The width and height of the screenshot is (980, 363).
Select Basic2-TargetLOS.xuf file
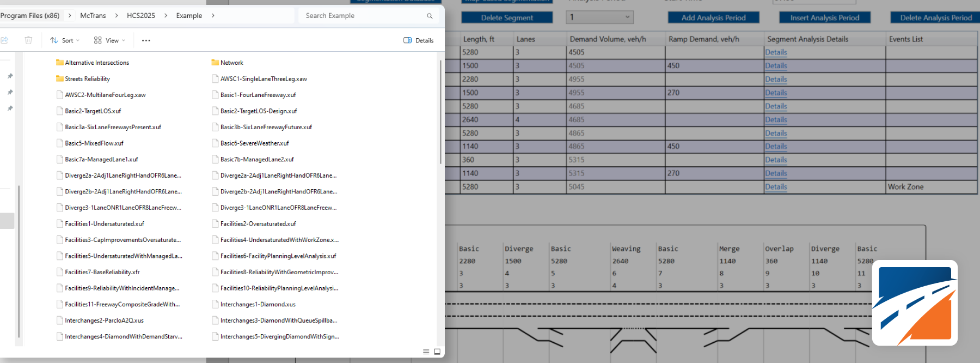click(x=89, y=111)
